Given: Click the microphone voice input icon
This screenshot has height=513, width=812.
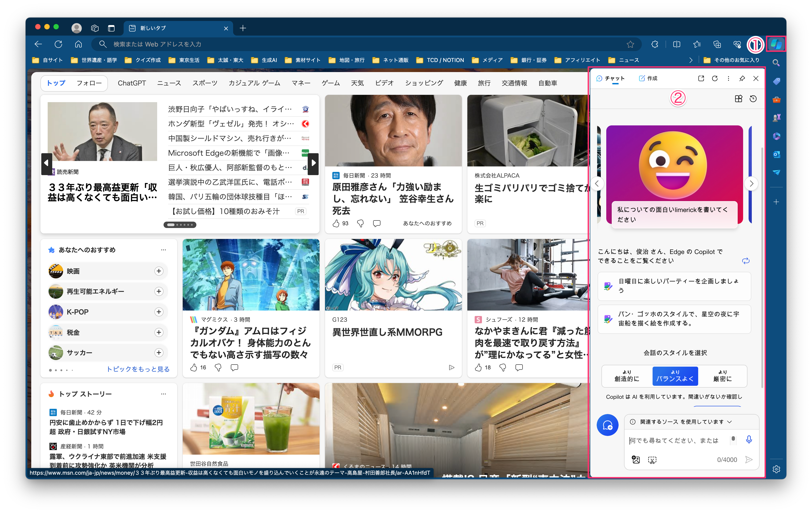Looking at the screenshot, I should point(749,440).
